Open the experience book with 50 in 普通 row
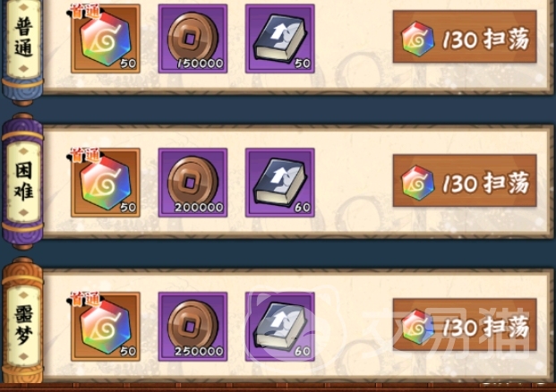The width and height of the screenshot is (556, 392). pyautogui.click(x=279, y=38)
